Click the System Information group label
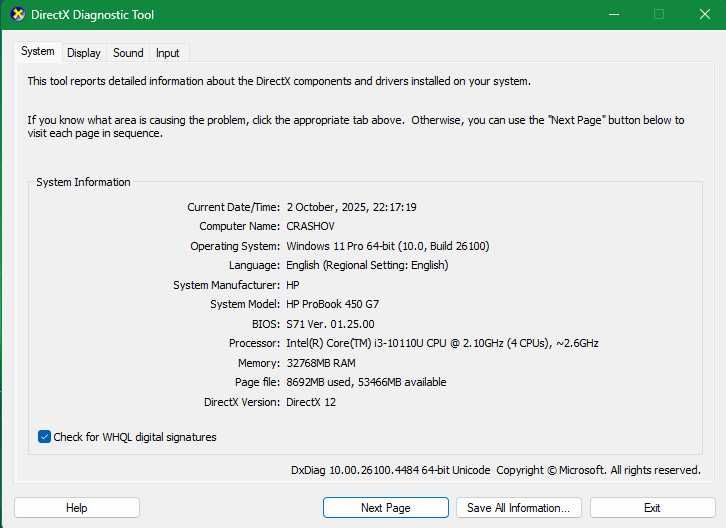 (83, 182)
